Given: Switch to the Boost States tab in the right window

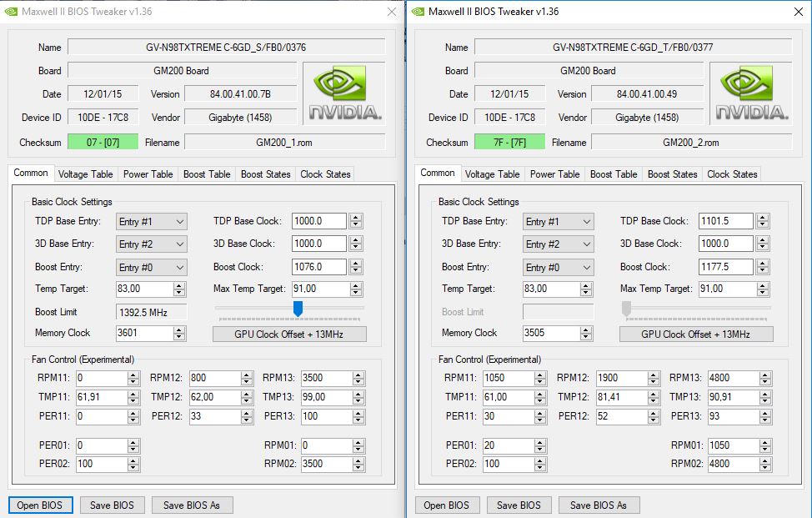Looking at the screenshot, I should coord(672,174).
